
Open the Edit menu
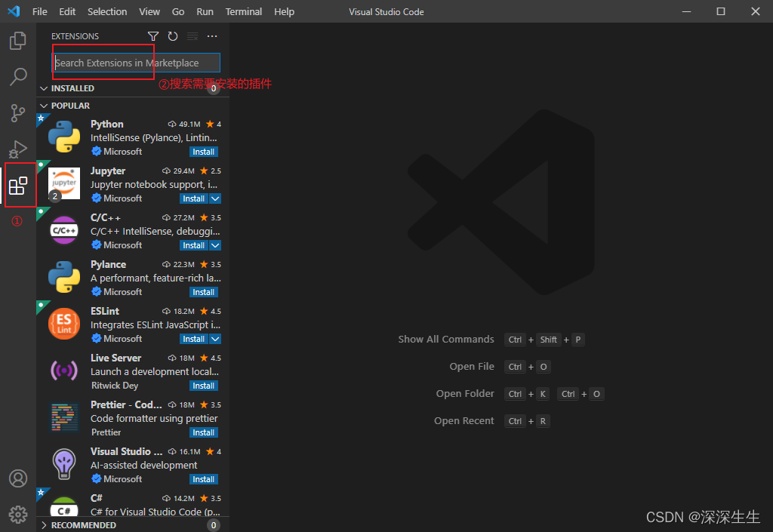(67, 11)
